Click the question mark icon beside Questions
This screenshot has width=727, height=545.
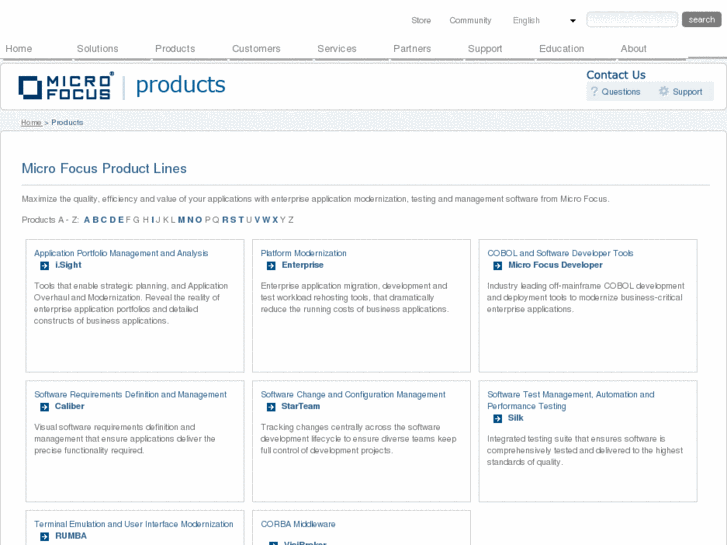594,92
